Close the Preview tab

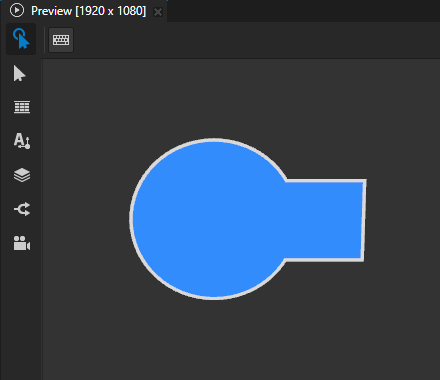(x=158, y=12)
